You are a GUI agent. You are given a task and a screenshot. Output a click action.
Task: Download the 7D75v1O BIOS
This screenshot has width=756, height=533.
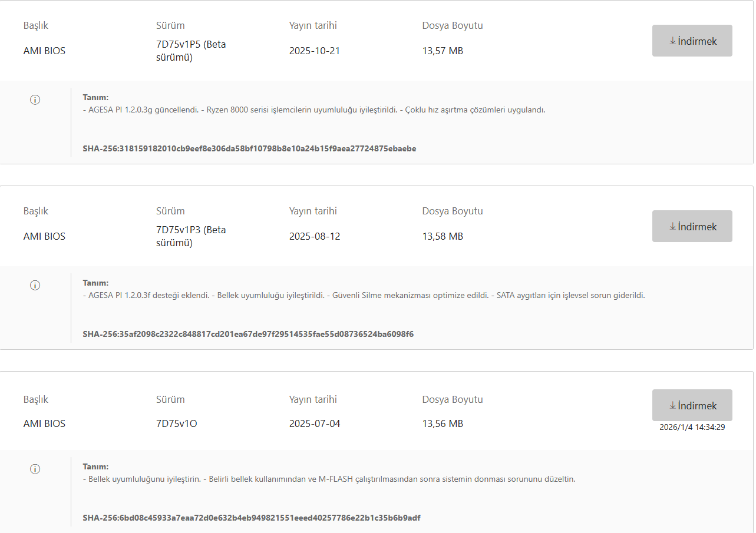pos(692,405)
